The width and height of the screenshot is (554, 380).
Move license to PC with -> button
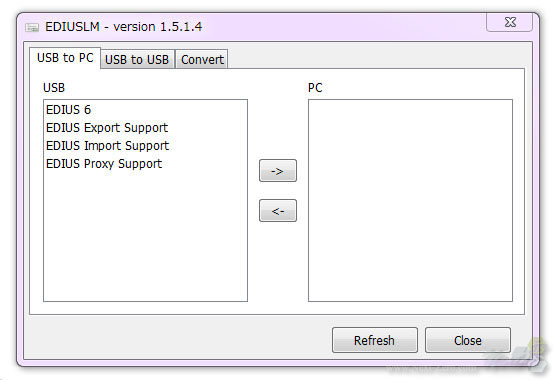click(x=278, y=171)
